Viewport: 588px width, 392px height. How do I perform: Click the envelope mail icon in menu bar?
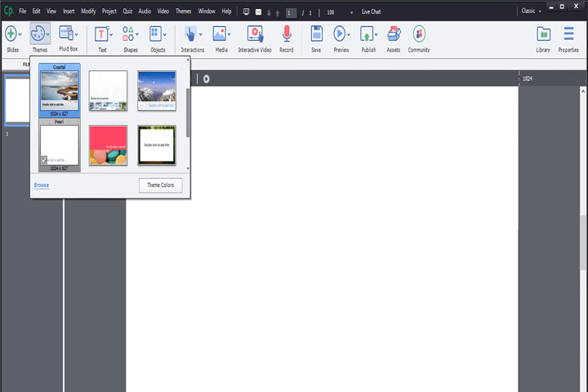(258, 12)
